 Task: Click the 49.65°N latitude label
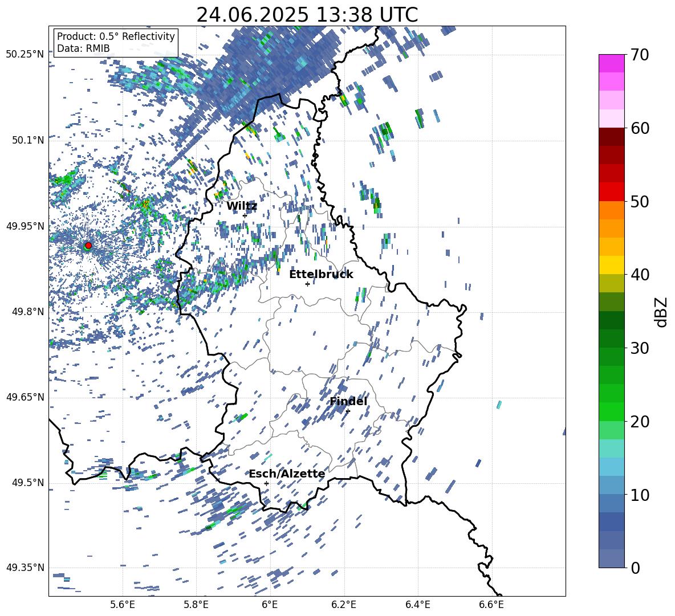tap(25, 397)
